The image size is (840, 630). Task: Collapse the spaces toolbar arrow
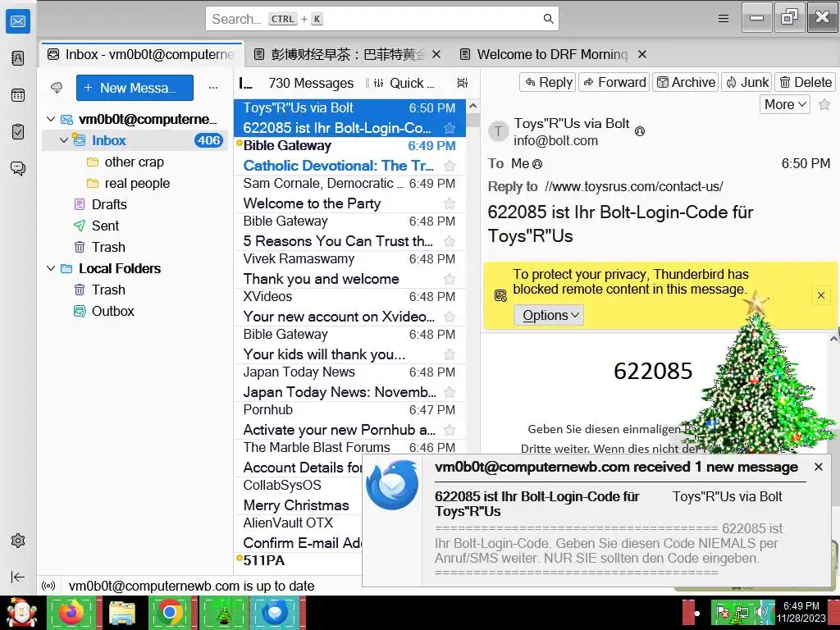(x=18, y=577)
